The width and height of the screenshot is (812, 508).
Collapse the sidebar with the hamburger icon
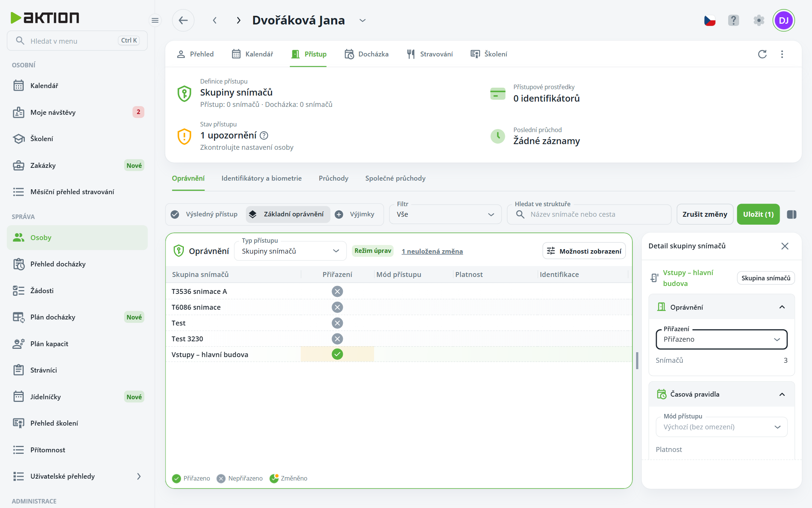point(155,20)
